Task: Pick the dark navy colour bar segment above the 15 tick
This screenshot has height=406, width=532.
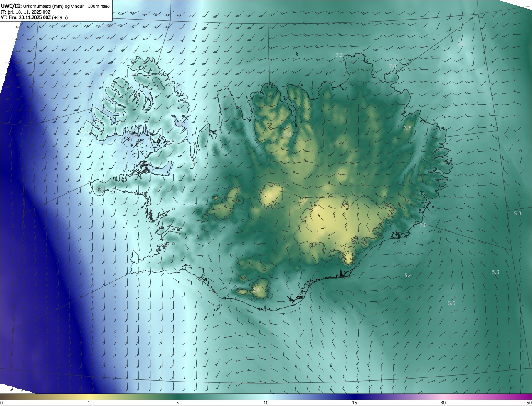Action: click(355, 396)
